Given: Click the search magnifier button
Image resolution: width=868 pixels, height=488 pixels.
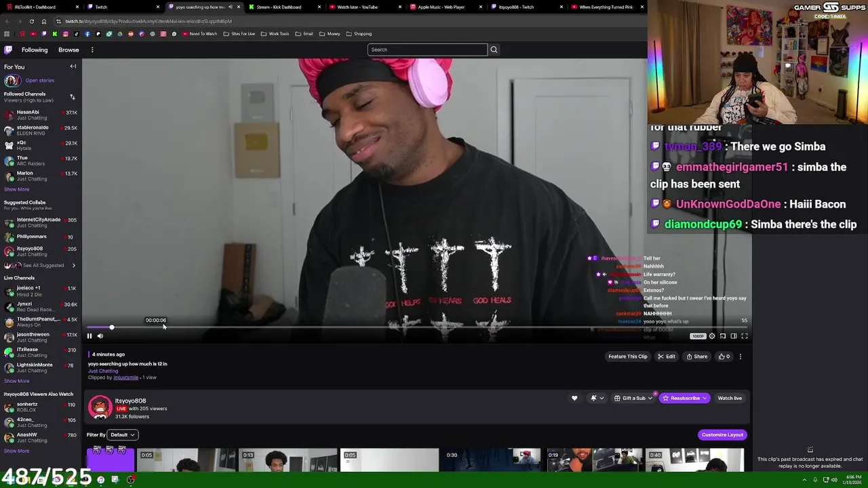Looking at the screenshot, I should point(494,49).
